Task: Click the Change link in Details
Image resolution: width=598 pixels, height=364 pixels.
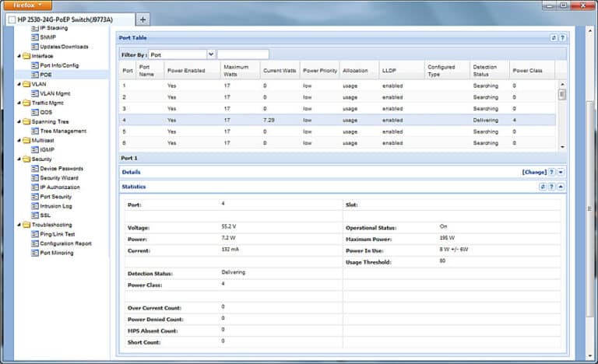Action: 534,172
